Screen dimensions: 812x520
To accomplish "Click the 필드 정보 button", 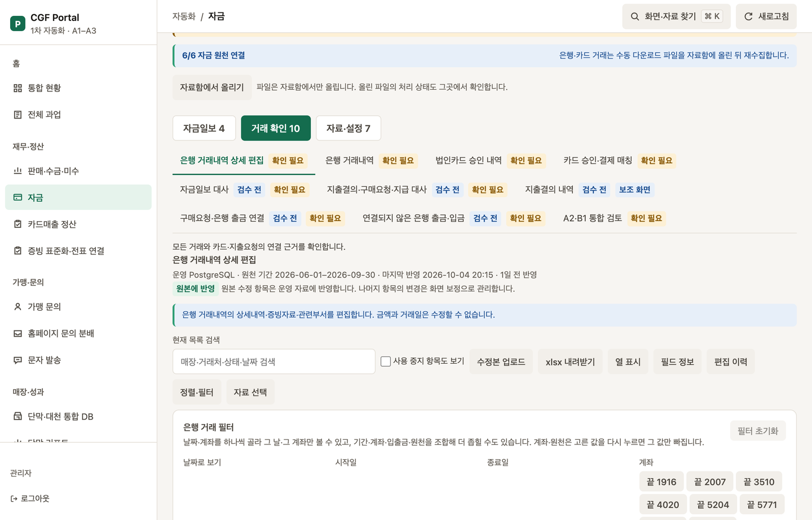I will [677, 362].
